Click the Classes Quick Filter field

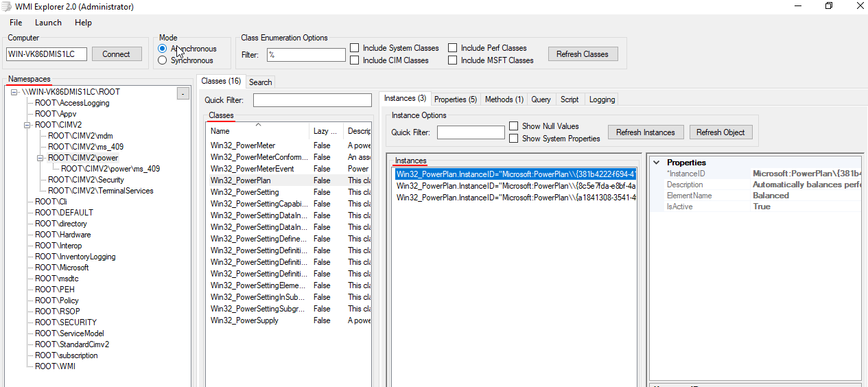[312, 100]
